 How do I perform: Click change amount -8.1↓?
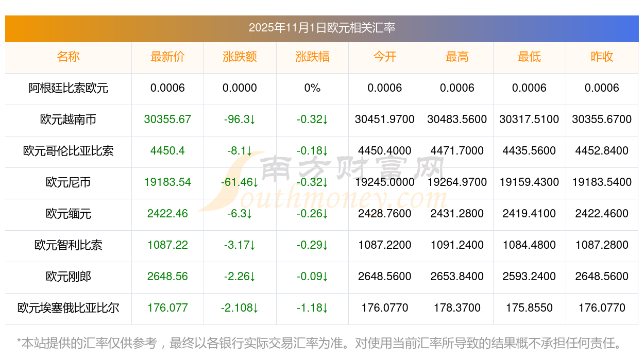coord(240,151)
